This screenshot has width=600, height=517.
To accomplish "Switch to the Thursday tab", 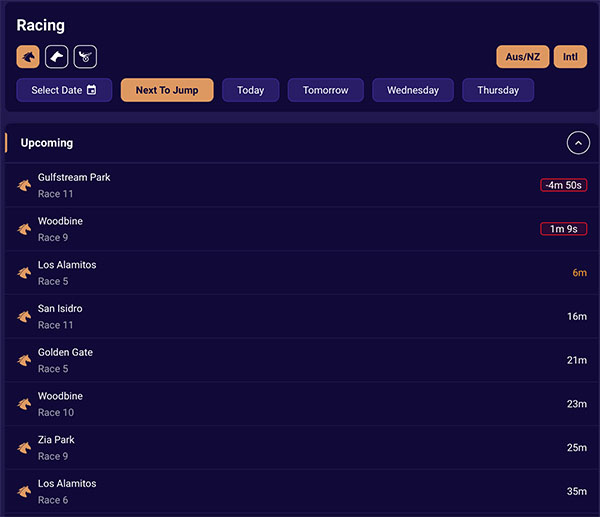I will click(498, 90).
